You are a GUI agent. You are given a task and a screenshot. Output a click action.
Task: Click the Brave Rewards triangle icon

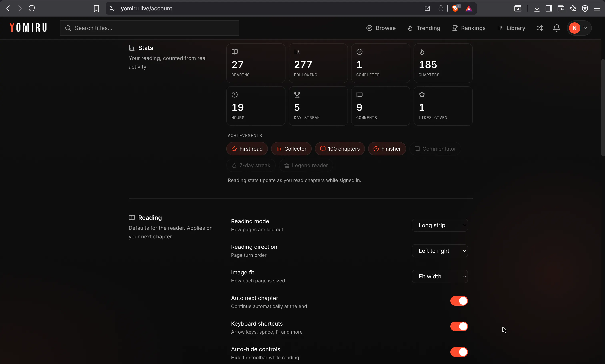click(469, 8)
